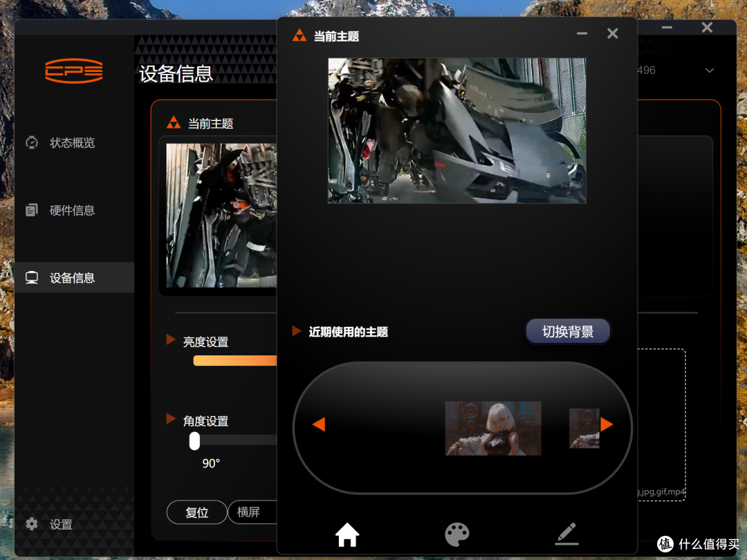This screenshot has width=747, height=560.
Task: Minimize the main CPS window
Action: pyautogui.click(x=667, y=28)
